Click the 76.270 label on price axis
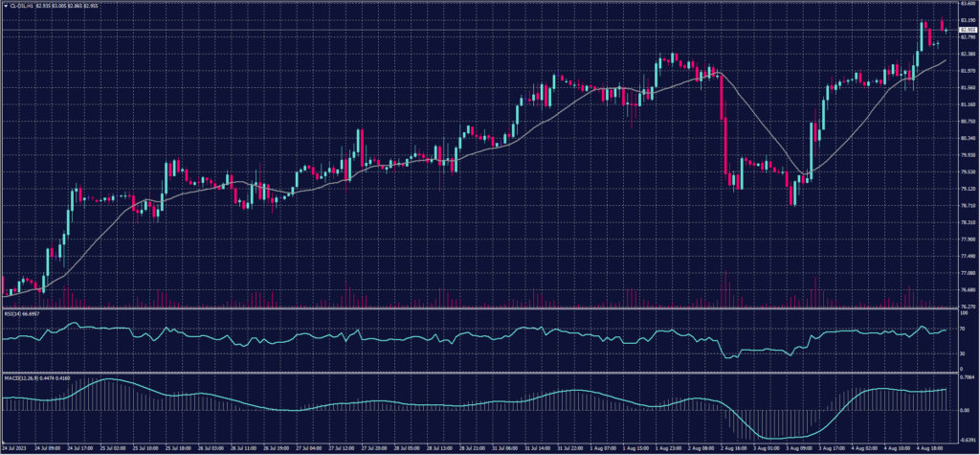 (965, 306)
